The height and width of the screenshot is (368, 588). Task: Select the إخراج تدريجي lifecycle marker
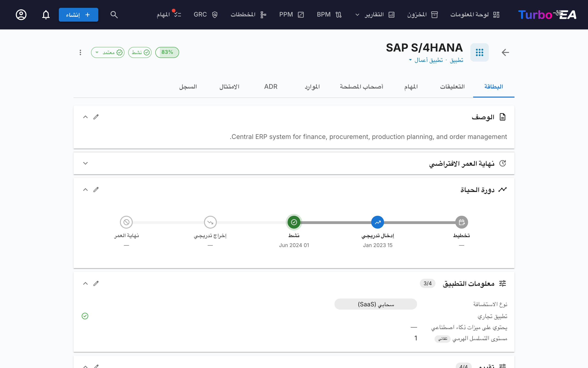pos(210,222)
